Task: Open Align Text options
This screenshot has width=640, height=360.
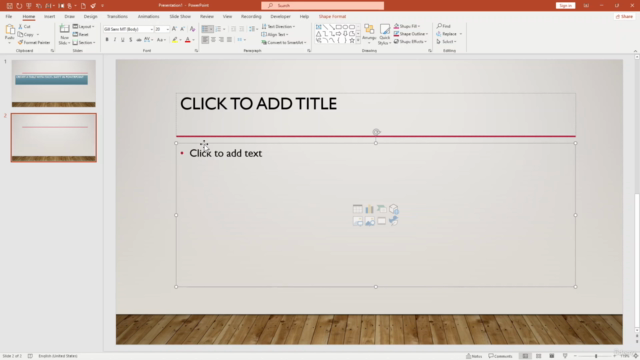Action: pos(275,35)
